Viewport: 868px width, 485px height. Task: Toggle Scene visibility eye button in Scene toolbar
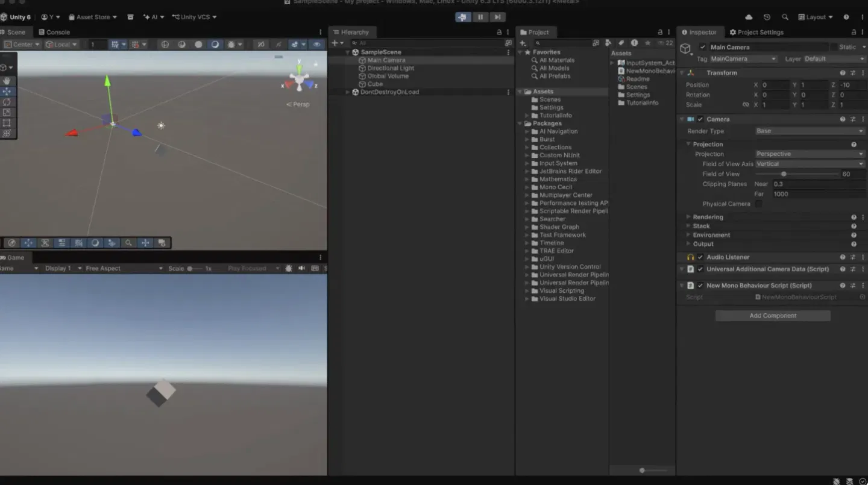coord(316,45)
